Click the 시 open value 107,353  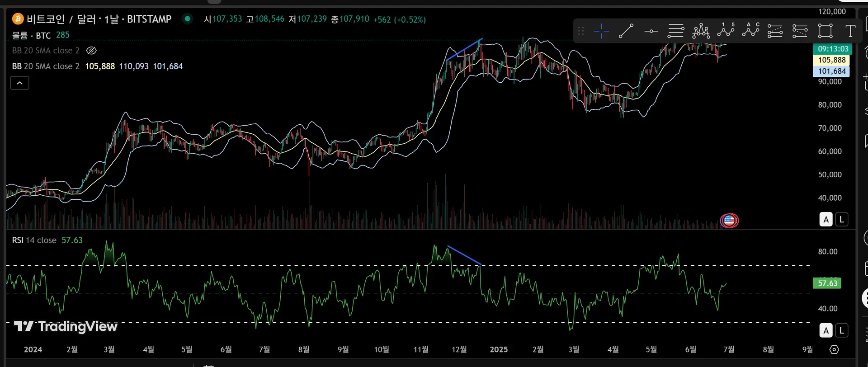tap(227, 19)
